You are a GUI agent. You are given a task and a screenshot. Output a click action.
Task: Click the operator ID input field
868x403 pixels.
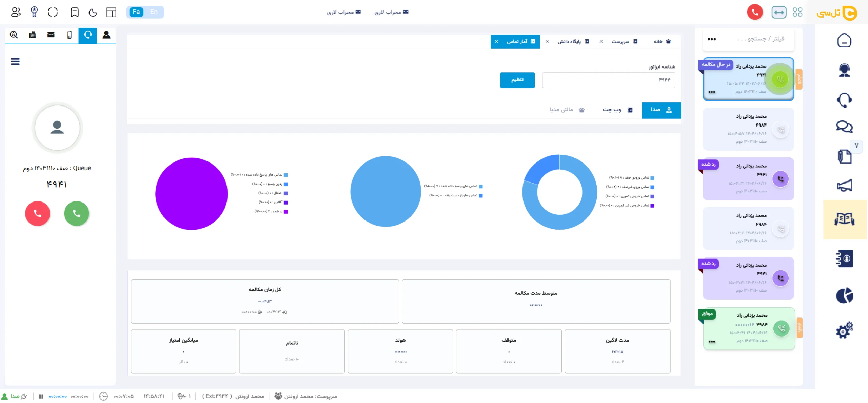tap(608, 80)
